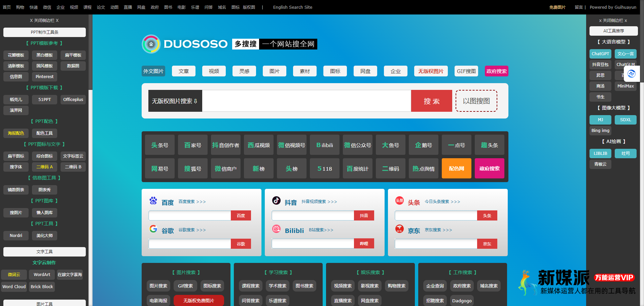Switch to the 灵感 search tab

pos(244,71)
